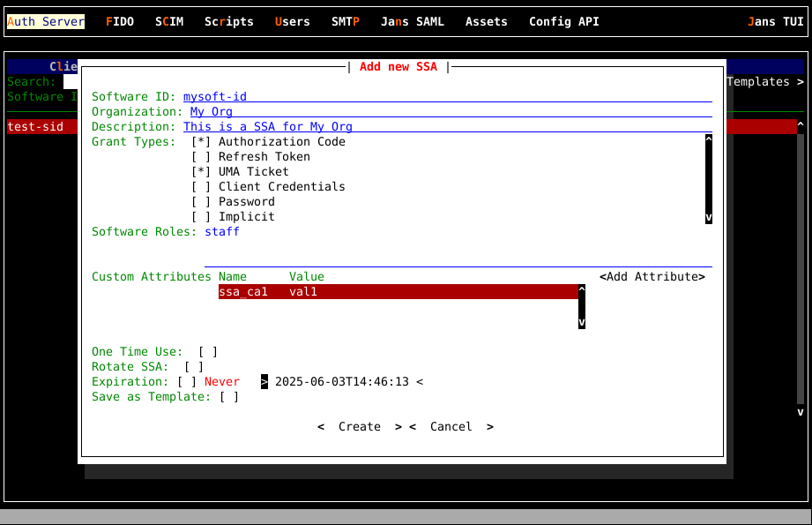The height and width of the screenshot is (525, 812).
Task: Click the expiration date picker arrow
Action: point(264,382)
